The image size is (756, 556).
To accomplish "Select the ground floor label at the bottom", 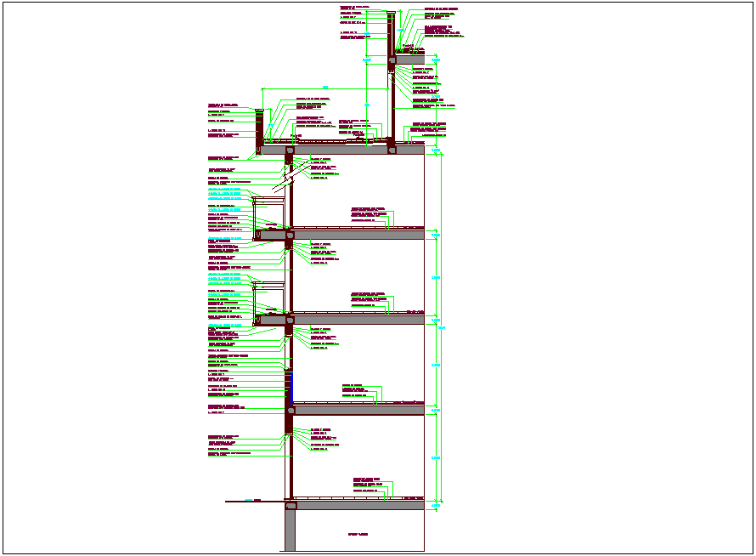I will [x=358, y=533].
